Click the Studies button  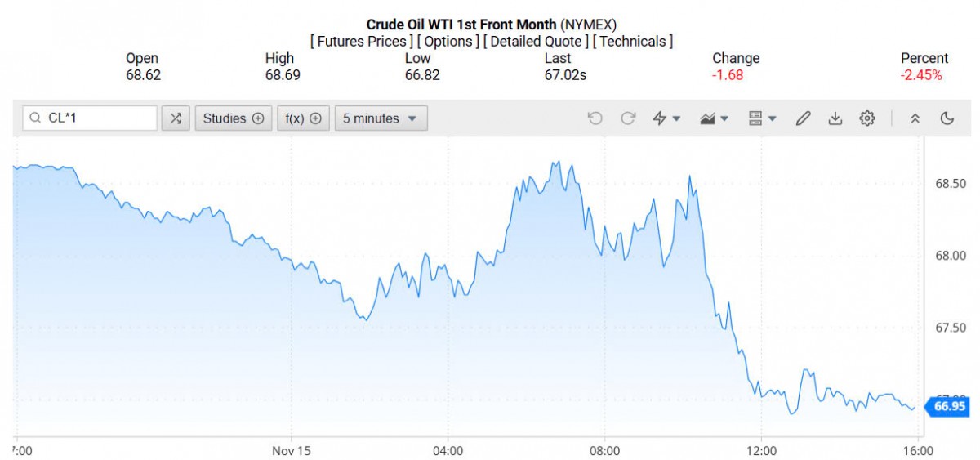(233, 118)
